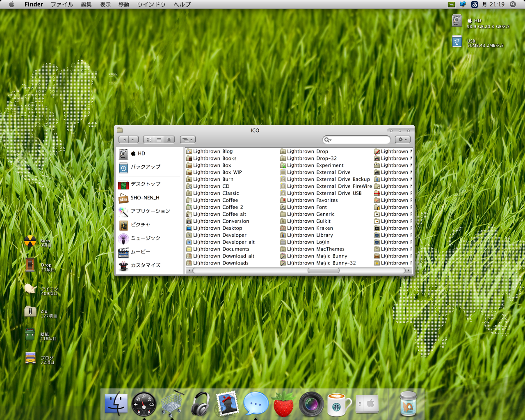This screenshot has width=525, height=420.
Task: Open the headphones music app in Dock
Action: (201, 404)
